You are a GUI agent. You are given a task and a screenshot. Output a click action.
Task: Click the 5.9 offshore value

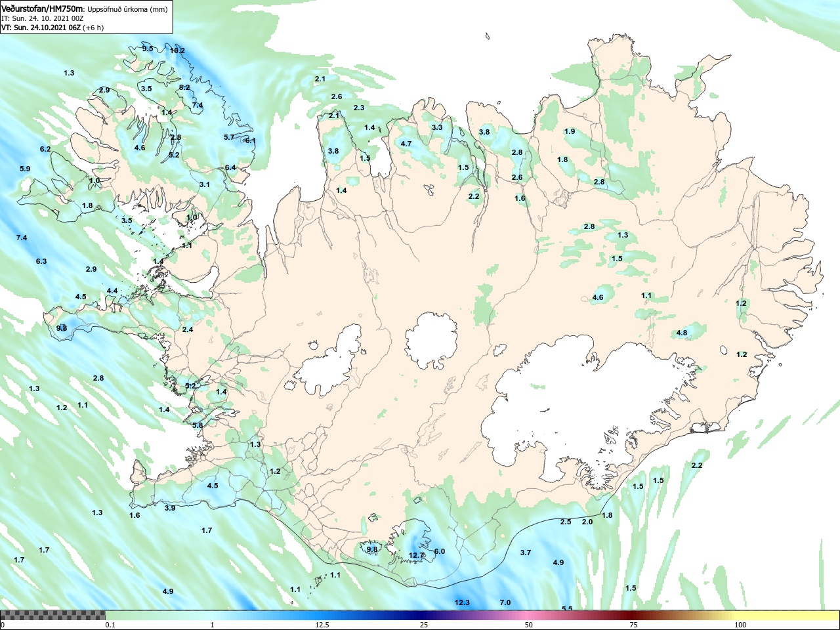coord(25,169)
